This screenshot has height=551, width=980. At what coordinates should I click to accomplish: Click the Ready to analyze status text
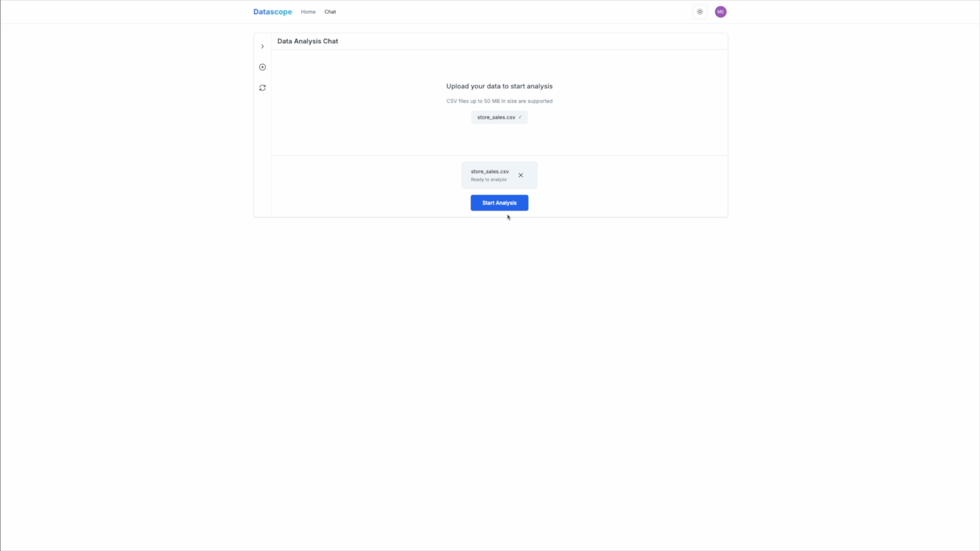tap(488, 180)
